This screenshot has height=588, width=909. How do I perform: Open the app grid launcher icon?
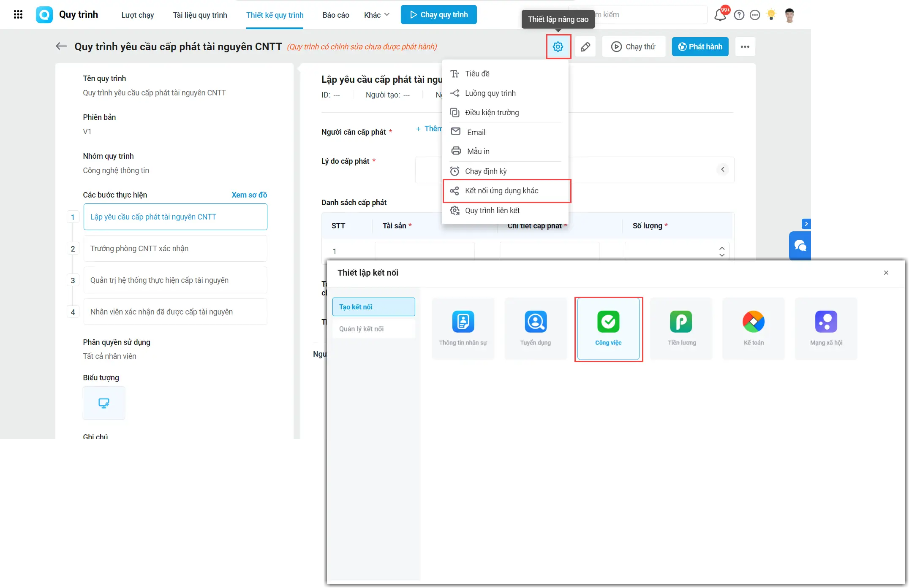[18, 15]
